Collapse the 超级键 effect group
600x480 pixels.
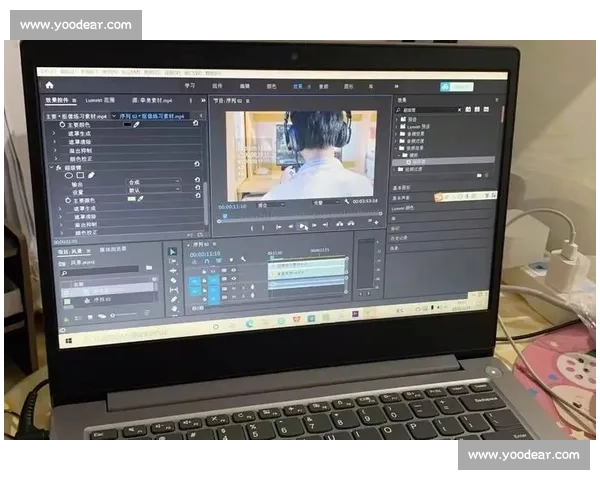[51, 167]
